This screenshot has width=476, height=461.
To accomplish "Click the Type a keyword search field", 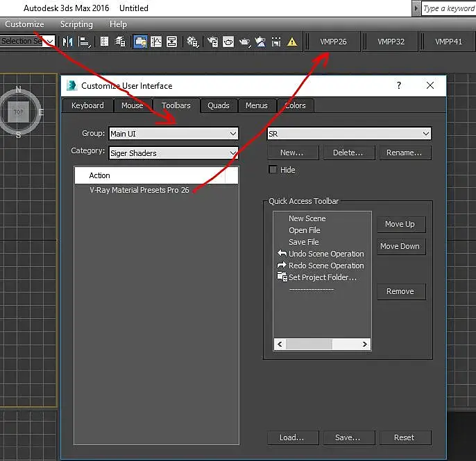I will click(449, 8).
